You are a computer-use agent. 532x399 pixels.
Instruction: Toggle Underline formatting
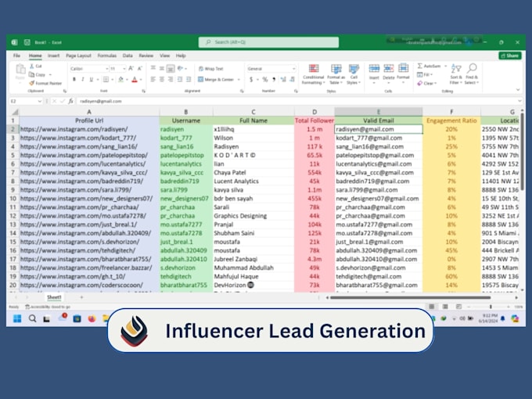[x=91, y=79]
